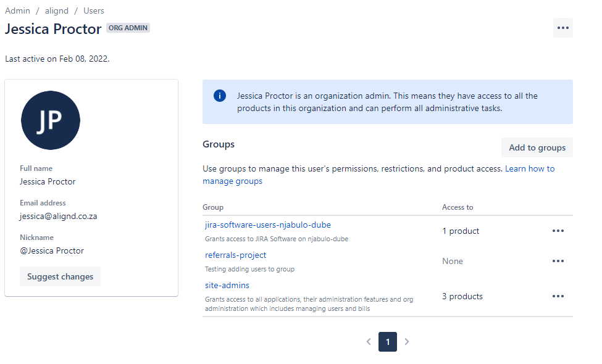Image resolution: width=602 pixels, height=364 pixels.
Task: Navigate to alignd breadcrumb
Action: (x=56, y=10)
